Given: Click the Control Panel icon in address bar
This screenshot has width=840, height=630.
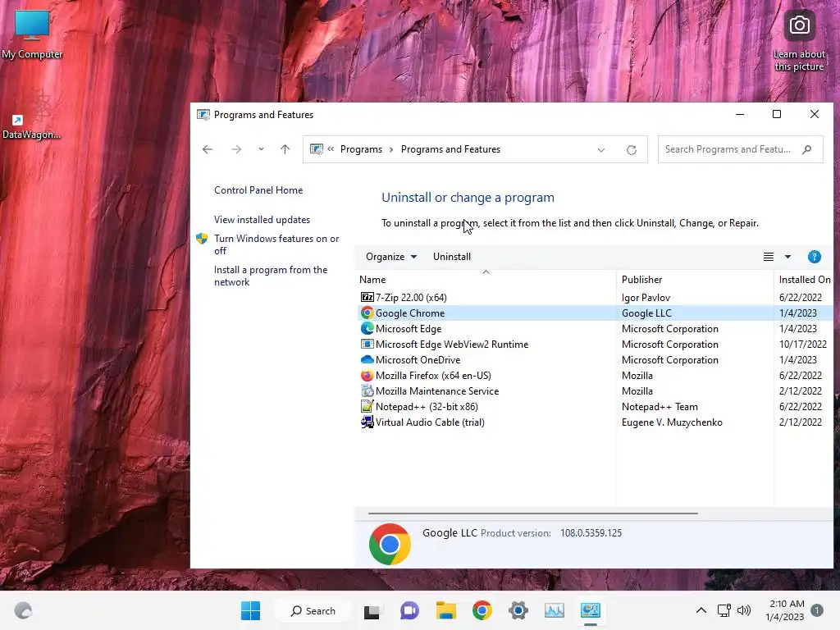Looking at the screenshot, I should click(317, 149).
